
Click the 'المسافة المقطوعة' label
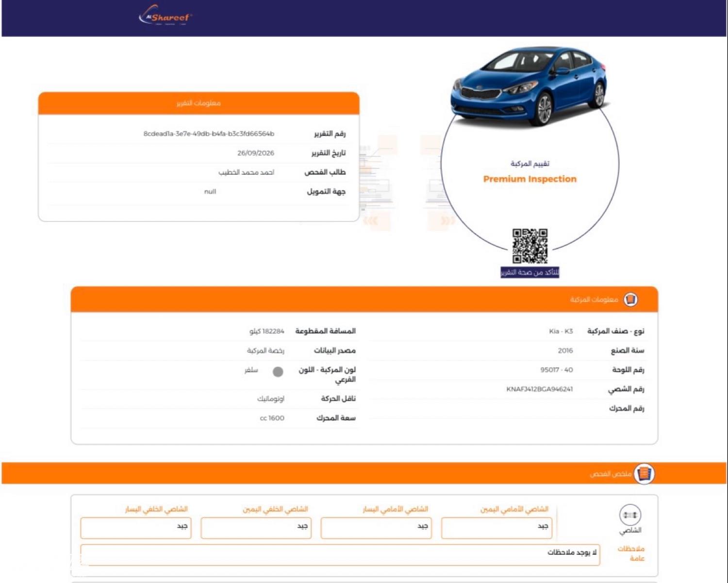(325, 331)
